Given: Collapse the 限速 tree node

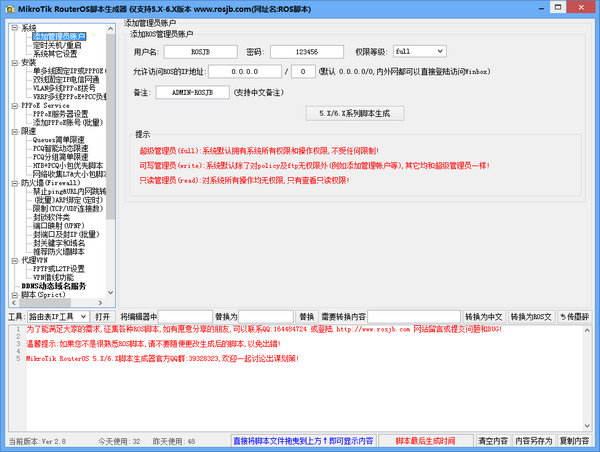Looking at the screenshot, I should point(15,131).
